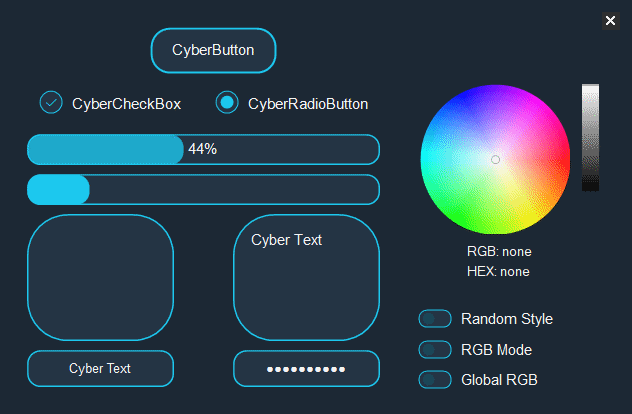Close the window with X icon
632x414 pixels.
point(610,20)
